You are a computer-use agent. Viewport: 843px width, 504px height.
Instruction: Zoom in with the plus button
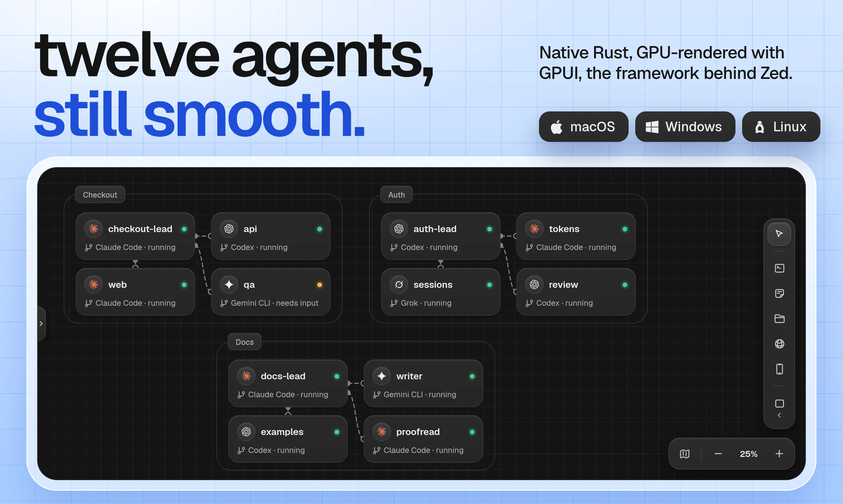pyautogui.click(x=779, y=454)
